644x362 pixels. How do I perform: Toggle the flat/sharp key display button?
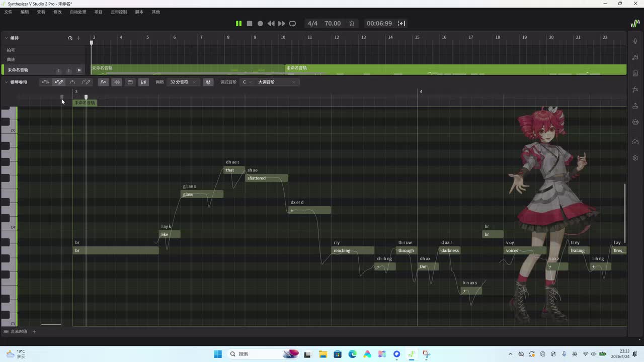tap(143, 82)
